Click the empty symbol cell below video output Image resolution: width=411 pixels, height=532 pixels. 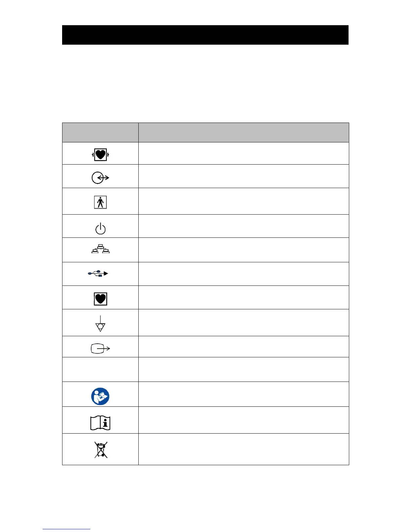[100, 369]
